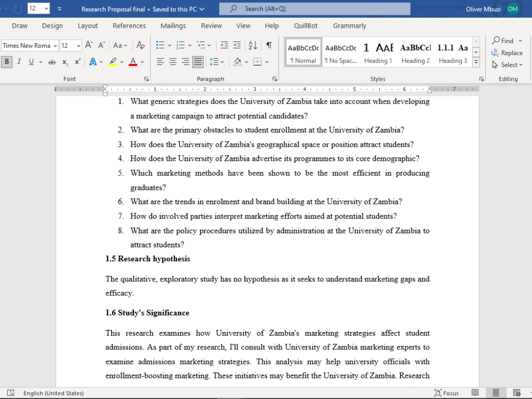Open the Mailings tab
Screen dimensions: 532x399
173,26
